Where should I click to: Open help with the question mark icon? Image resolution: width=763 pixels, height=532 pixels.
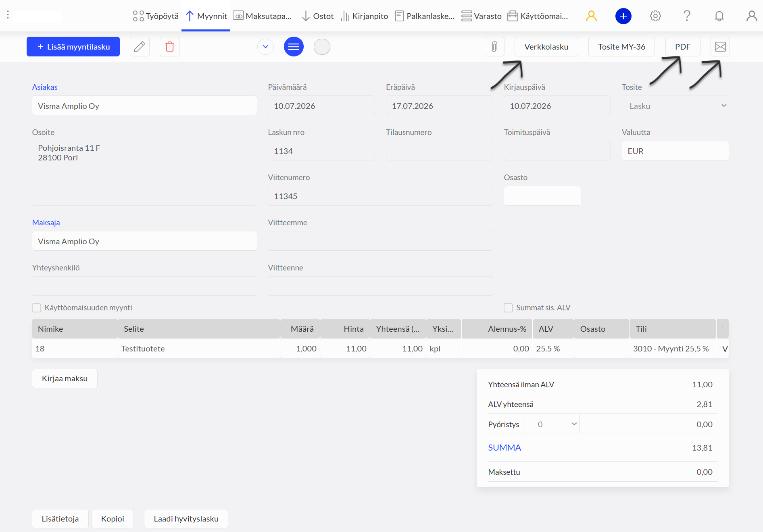coord(687,16)
